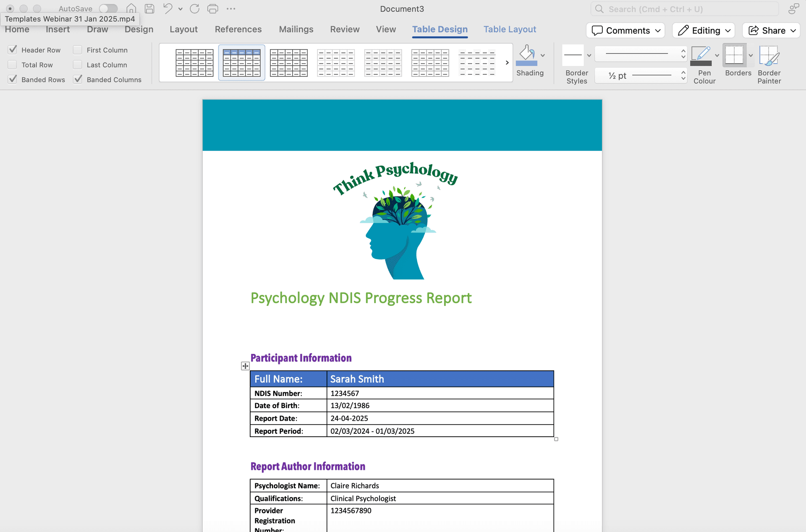This screenshot has width=806, height=532.
Task: Open the Shading dropdown arrow
Action: pyautogui.click(x=543, y=55)
